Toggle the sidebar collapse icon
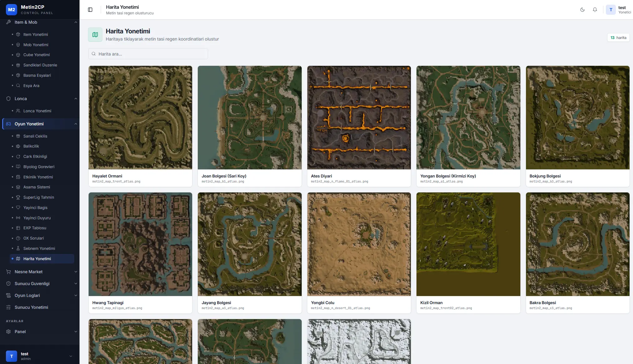Image resolution: width=633 pixels, height=364 pixels. click(x=90, y=10)
